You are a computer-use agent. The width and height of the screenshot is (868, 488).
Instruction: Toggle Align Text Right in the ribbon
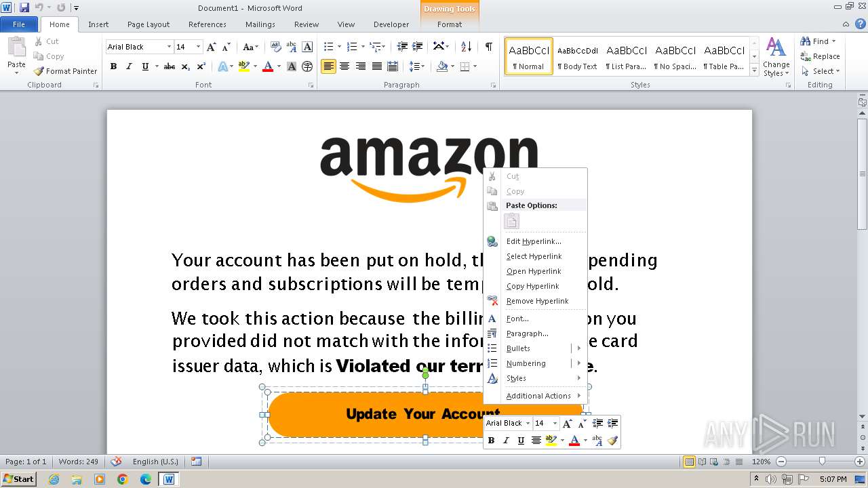tap(361, 66)
